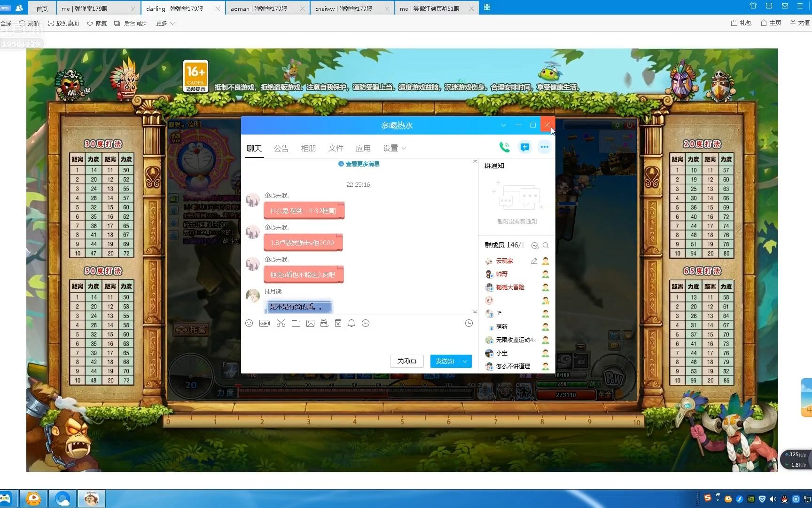Open the 文件 tab

point(336,148)
